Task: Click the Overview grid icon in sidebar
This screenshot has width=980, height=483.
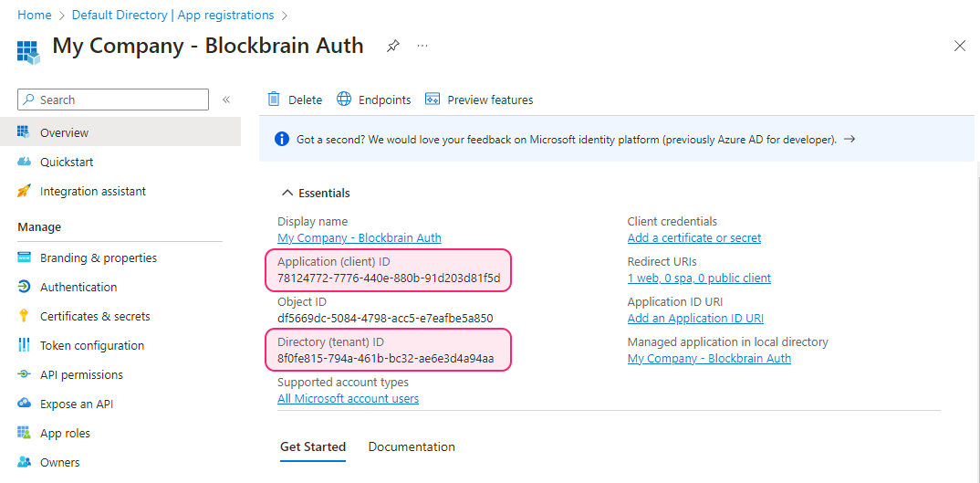Action: coord(24,132)
